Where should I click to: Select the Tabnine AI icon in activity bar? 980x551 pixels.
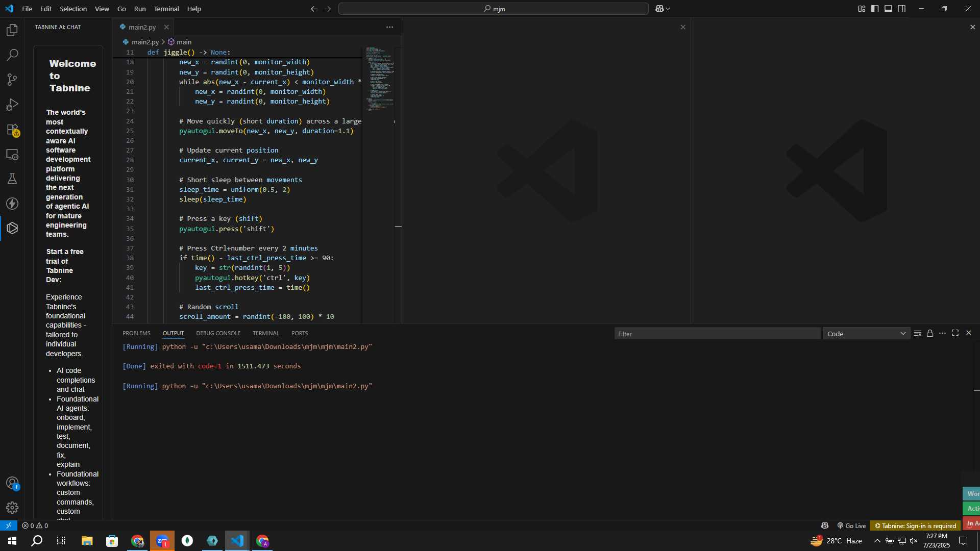[12, 228]
